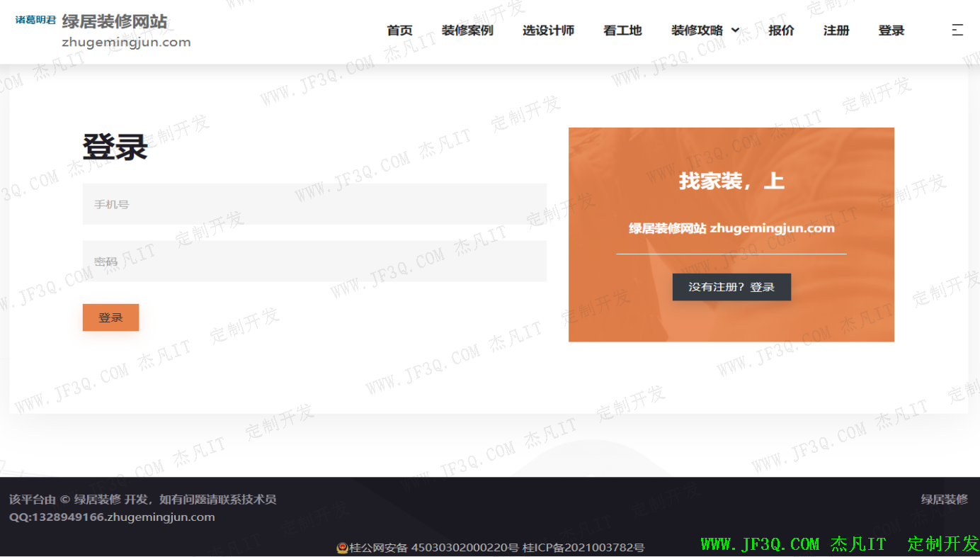The image size is (980, 557).
Task: Open the 报价 page from the navbar
Action: tap(781, 30)
